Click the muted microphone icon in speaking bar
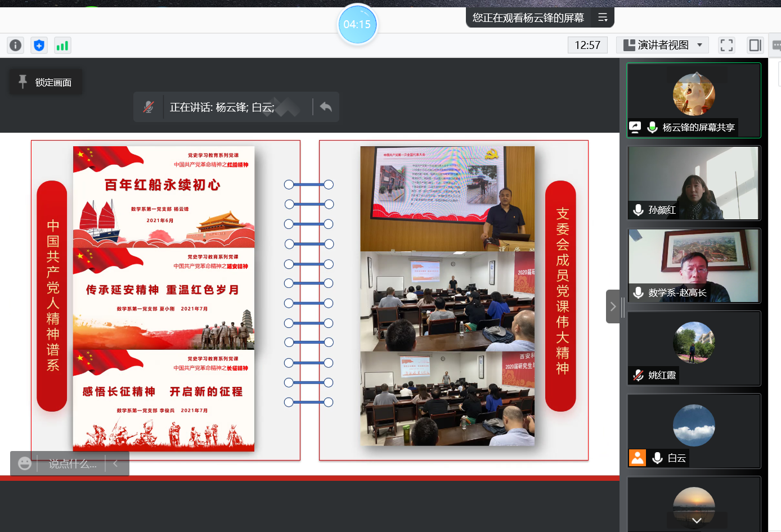Viewport: 781px width, 532px height. (149, 107)
